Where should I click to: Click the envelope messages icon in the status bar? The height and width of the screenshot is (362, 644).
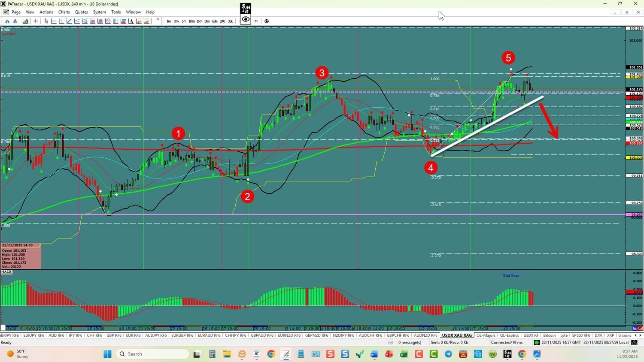[x=390, y=343]
